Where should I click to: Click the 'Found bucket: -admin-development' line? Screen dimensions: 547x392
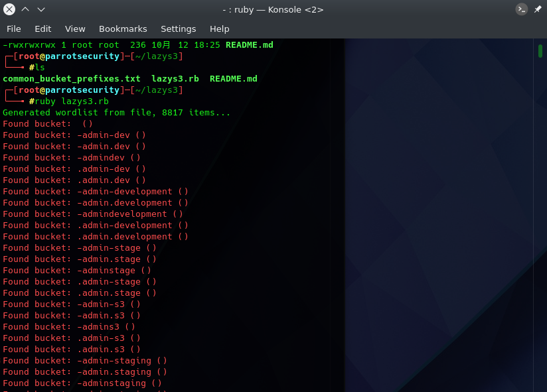(96, 192)
